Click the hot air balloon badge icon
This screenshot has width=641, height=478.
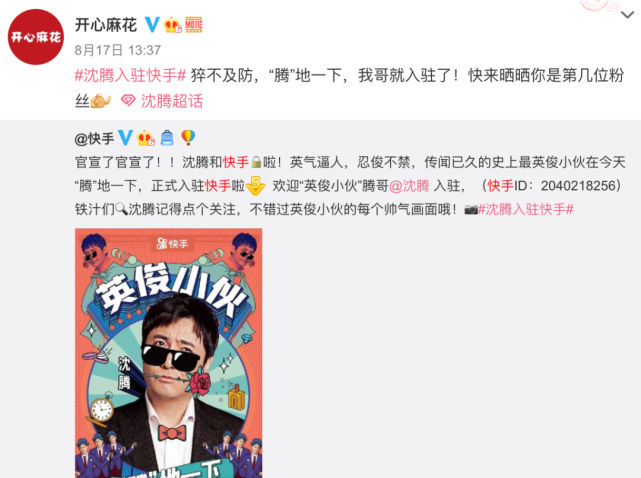click(188, 137)
